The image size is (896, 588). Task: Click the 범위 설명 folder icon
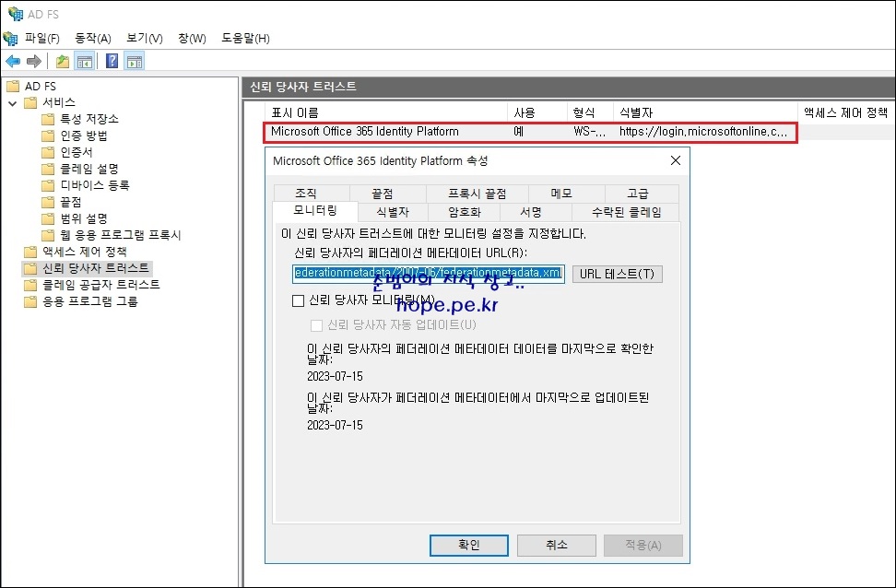[x=48, y=218]
